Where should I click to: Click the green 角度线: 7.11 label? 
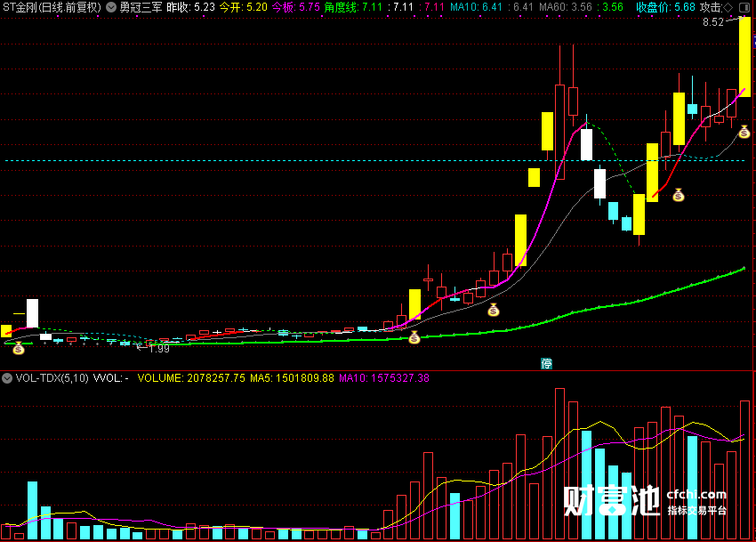pyautogui.click(x=353, y=7)
